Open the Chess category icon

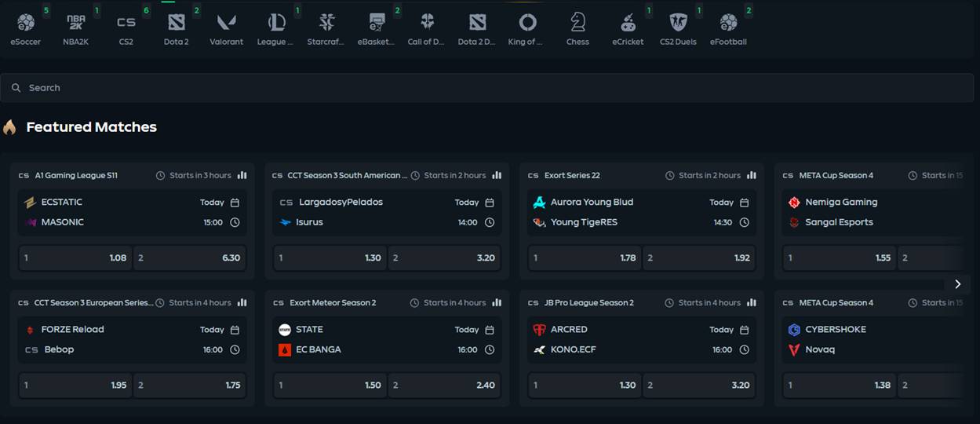pyautogui.click(x=577, y=24)
